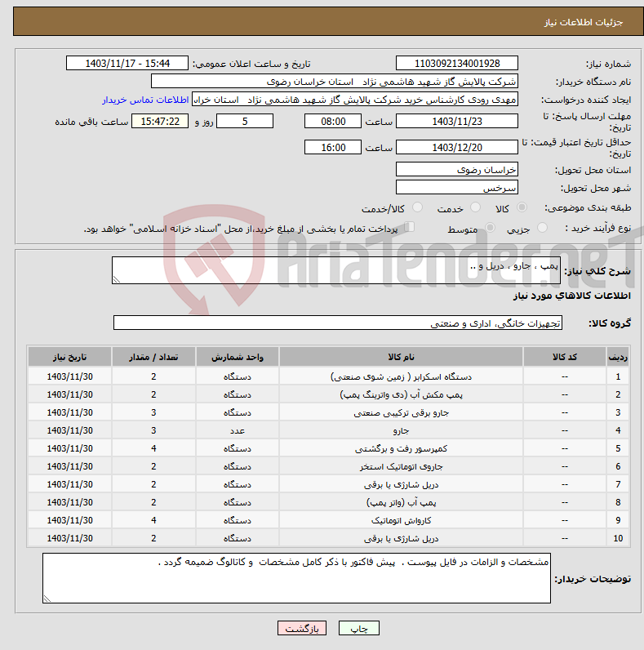Screen dimensions: 644x650
Task: Click the response deadline date 1403/11/23
Action: 457,121
